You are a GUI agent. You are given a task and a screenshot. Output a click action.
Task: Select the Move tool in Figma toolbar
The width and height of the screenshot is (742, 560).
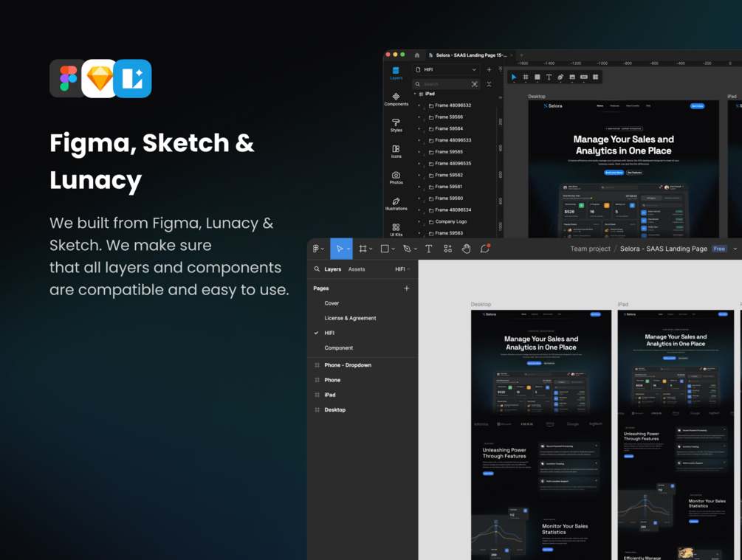click(x=340, y=249)
